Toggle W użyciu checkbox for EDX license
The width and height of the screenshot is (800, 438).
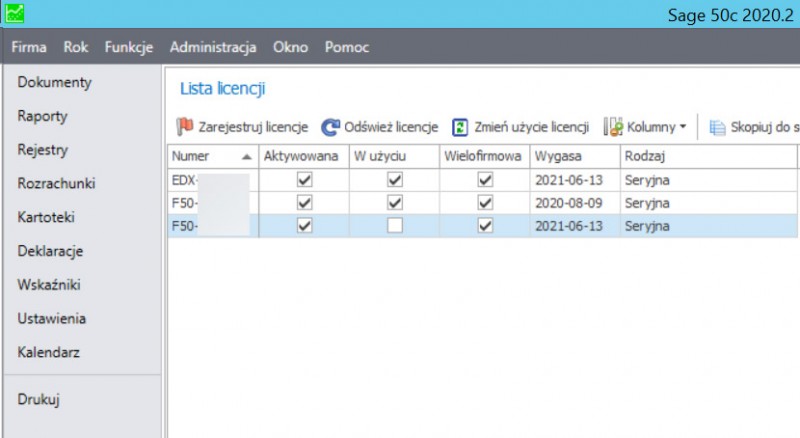click(395, 180)
